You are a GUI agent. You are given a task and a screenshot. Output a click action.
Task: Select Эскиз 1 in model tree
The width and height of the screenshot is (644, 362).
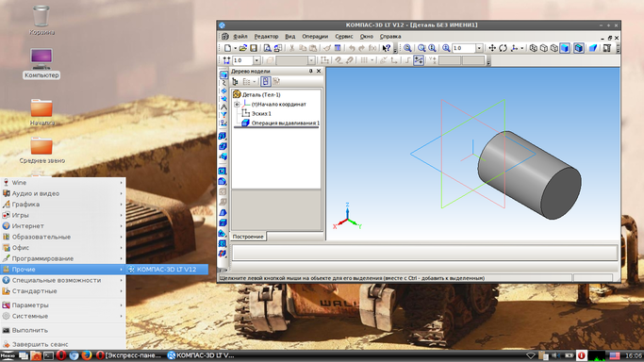click(x=261, y=114)
